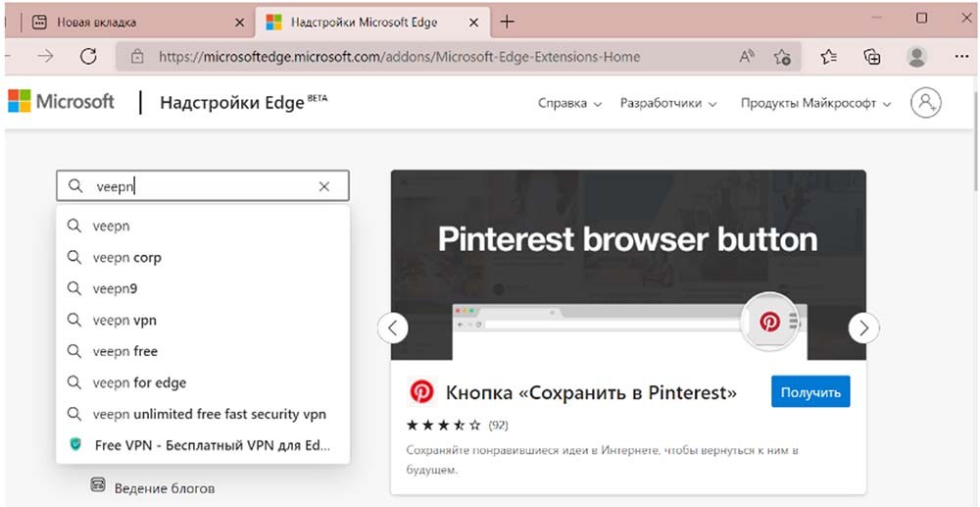This screenshot has width=980, height=507.
Task: Click the blogging category icon
Action: pos(97,485)
